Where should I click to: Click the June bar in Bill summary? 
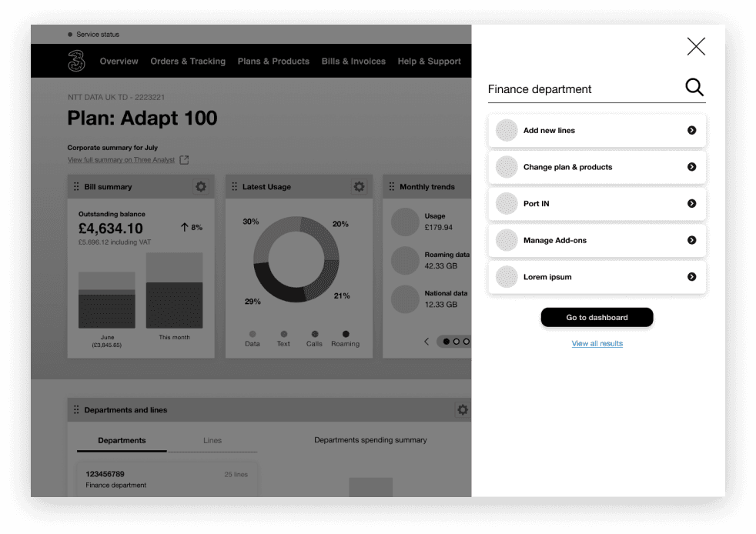tap(106, 300)
